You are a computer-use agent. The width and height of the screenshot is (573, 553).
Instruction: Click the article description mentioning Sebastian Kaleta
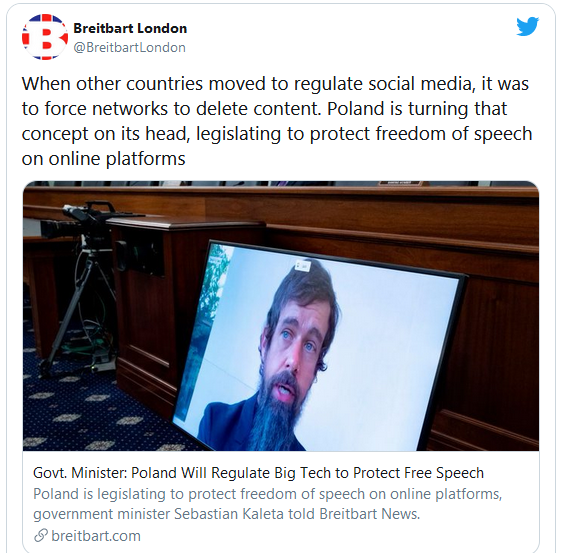pos(267,504)
